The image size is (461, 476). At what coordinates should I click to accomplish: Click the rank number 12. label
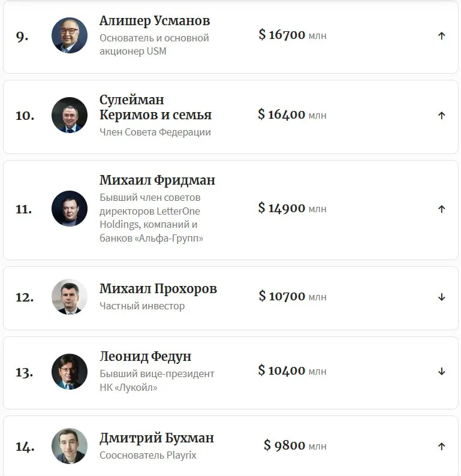pyautogui.click(x=25, y=297)
